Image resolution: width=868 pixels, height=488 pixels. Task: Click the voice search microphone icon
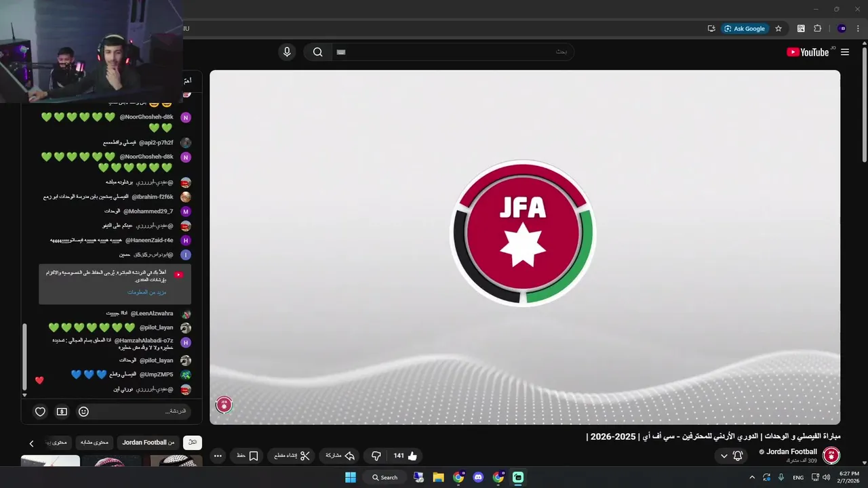click(x=287, y=52)
